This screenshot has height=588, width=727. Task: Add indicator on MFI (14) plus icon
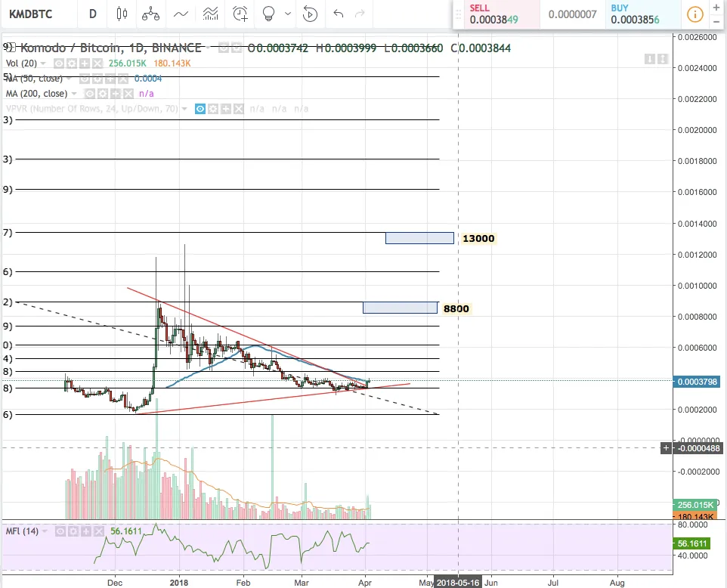click(x=86, y=531)
